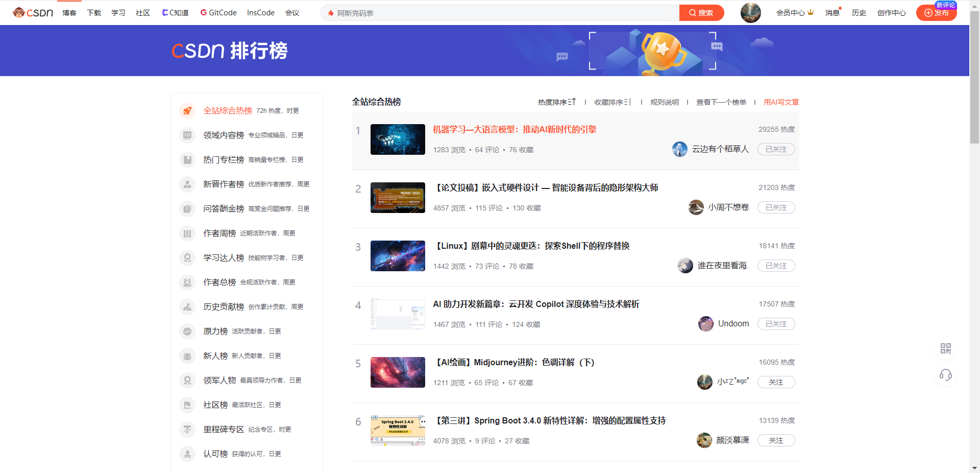Click the 领军人物 sidebar icon

(187, 381)
